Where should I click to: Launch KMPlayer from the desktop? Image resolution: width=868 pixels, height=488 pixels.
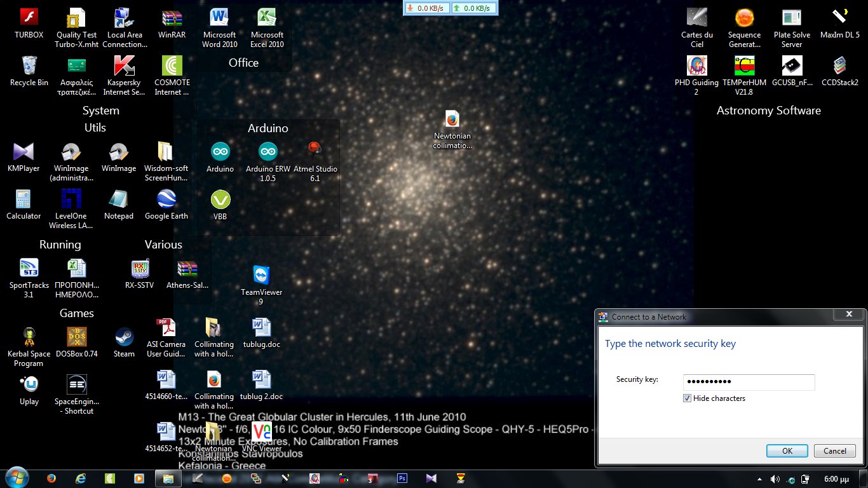coord(24,157)
